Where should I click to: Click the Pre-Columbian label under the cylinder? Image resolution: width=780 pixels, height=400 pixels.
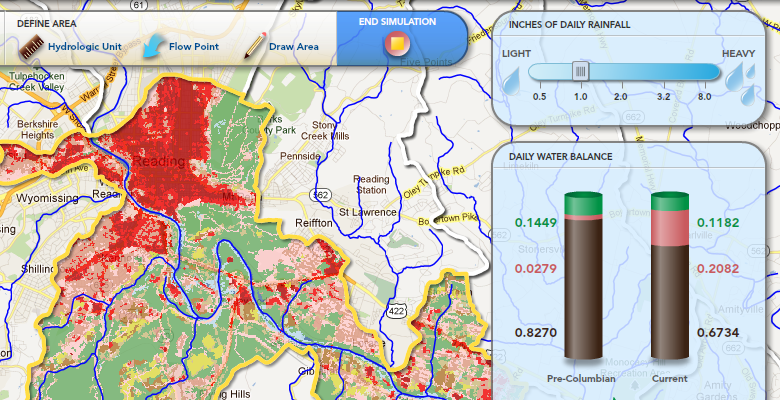[581, 379]
